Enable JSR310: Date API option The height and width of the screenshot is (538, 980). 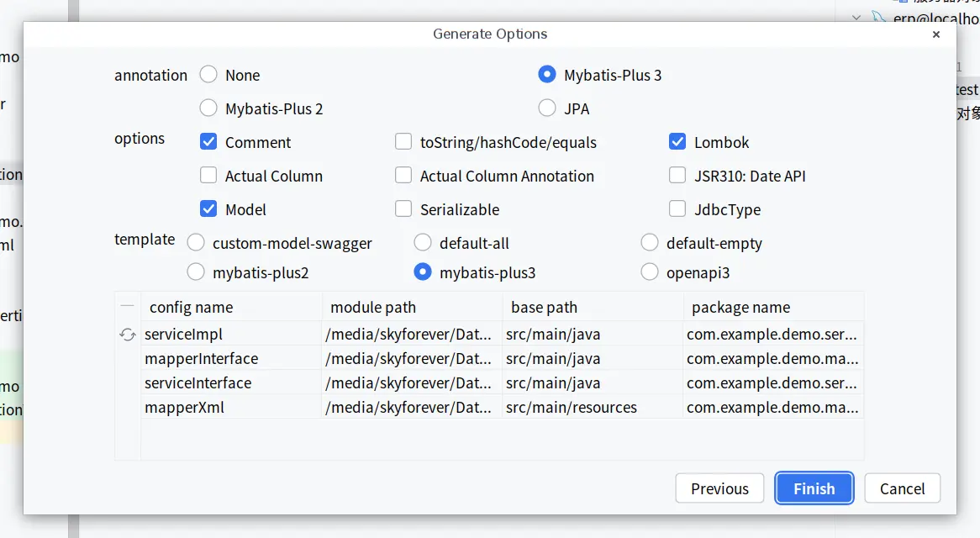pos(677,176)
